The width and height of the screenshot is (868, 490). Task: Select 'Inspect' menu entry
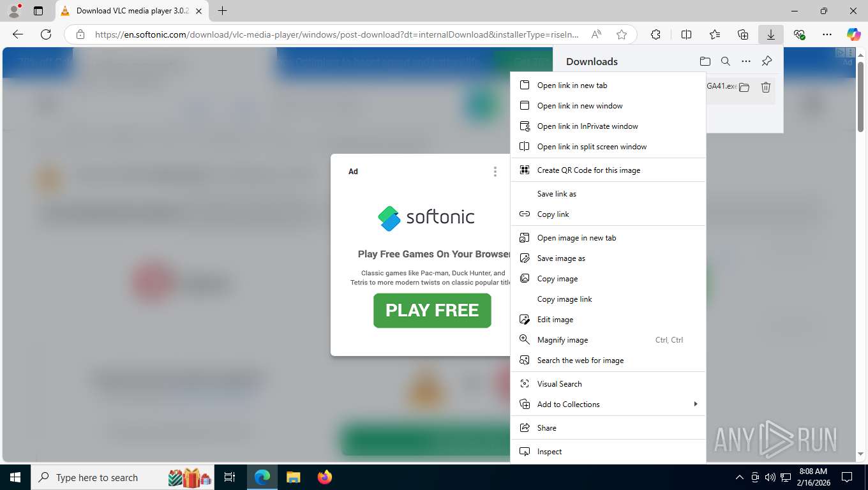(x=608, y=452)
